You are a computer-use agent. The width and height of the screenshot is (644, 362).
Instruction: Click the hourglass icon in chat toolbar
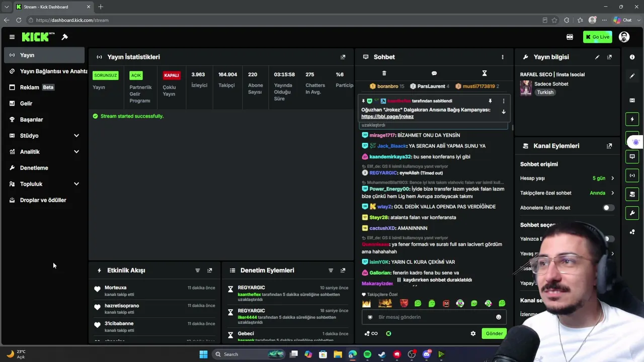tap(485, 73)
